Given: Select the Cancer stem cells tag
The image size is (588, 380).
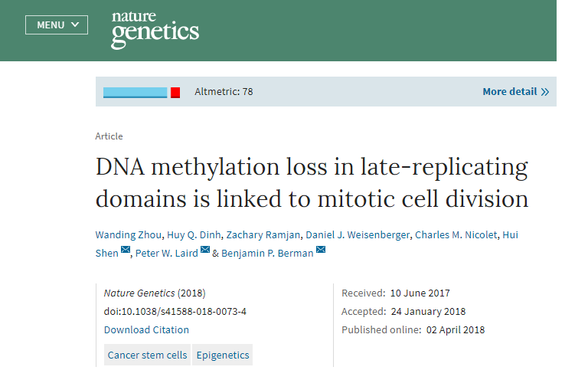Looking at the screenshot, I should [x=147, y=355].
